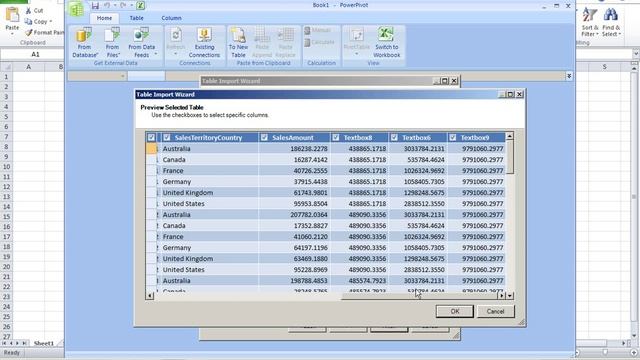Open the Home tab in PowerPivot
Image resolution: width=640 pixels, height=360 pixels.
[104, 18]
